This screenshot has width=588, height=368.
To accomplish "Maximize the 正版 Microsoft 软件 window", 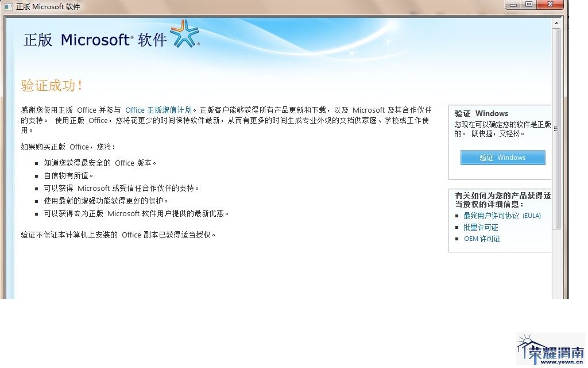I will [x=528, y=5].
